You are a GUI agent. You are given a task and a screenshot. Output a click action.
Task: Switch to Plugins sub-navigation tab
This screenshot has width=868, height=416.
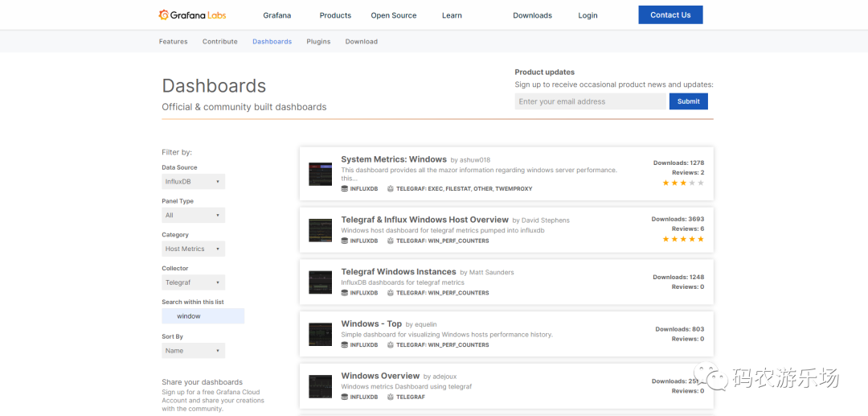coord(318,42)
